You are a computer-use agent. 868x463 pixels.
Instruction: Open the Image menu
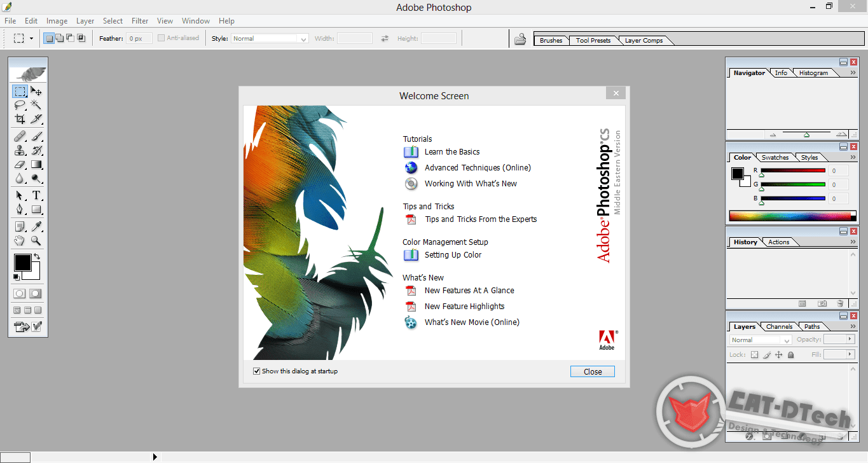click(x=57, y=21)
